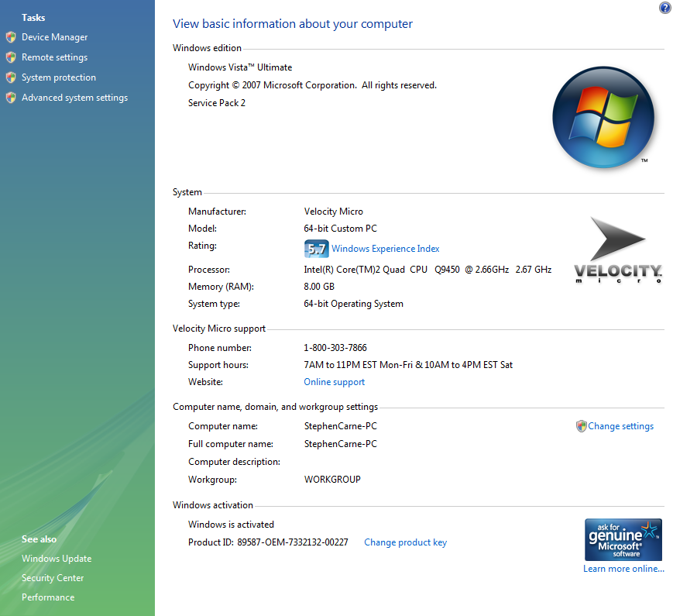Click the Full computer name value StephenCarne-PC
The height and width of the screenshot is (616, 673).
click(340, 444)
